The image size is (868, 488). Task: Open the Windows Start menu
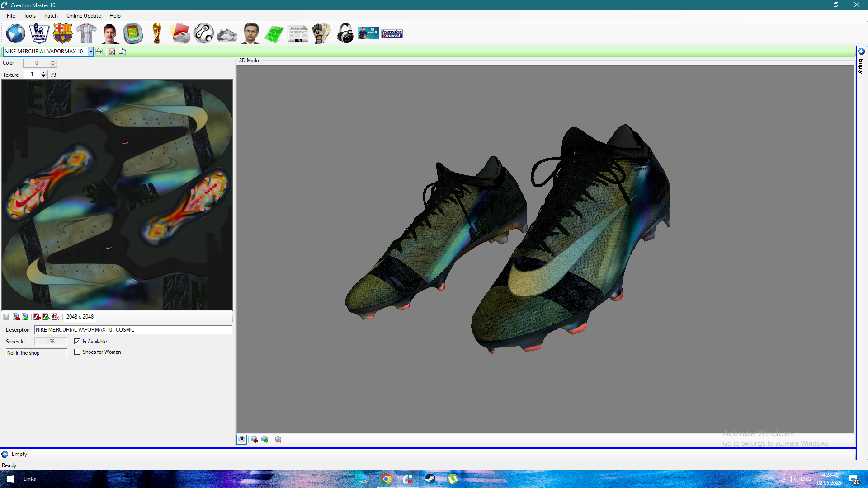(x=11, y=479)
